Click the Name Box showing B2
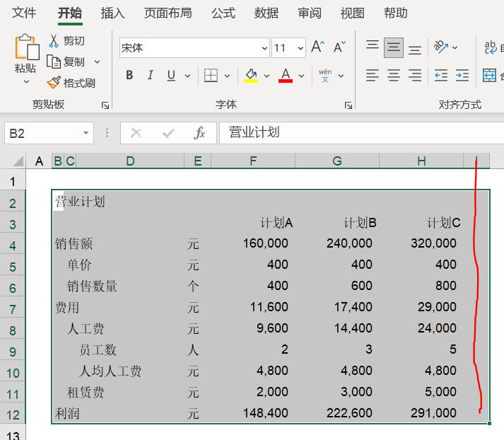This screenshot has width=504, height=440. (x=49, y=133)
